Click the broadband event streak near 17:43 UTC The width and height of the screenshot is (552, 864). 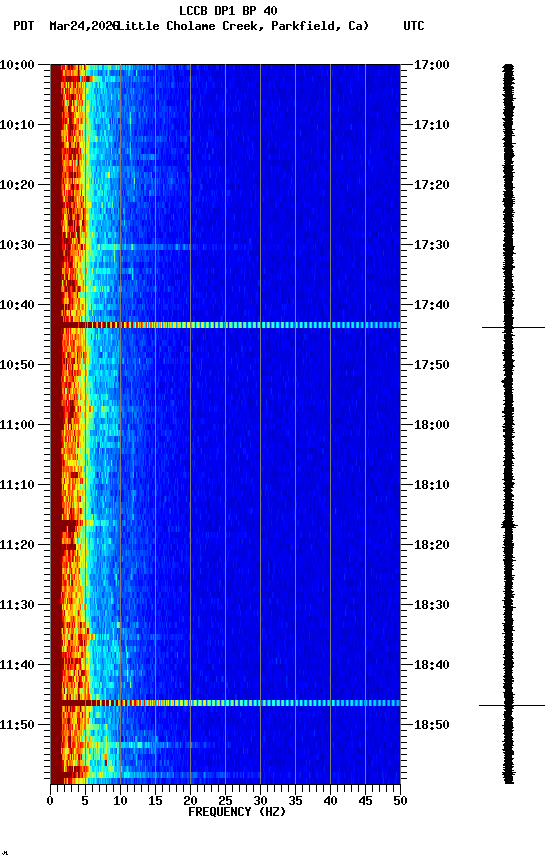tap(225, 326)
